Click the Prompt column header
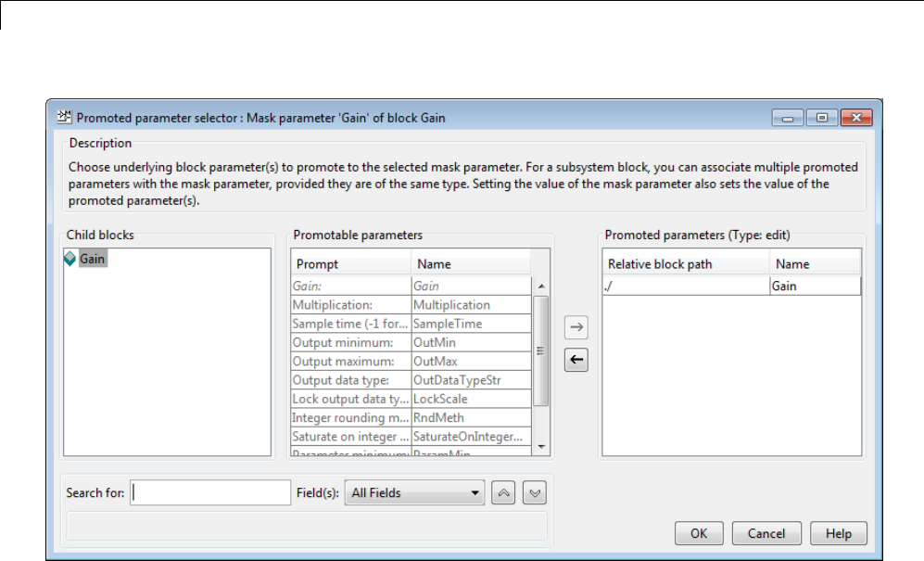The height and width of the screenshot is (561, 924). click(350, 264)
